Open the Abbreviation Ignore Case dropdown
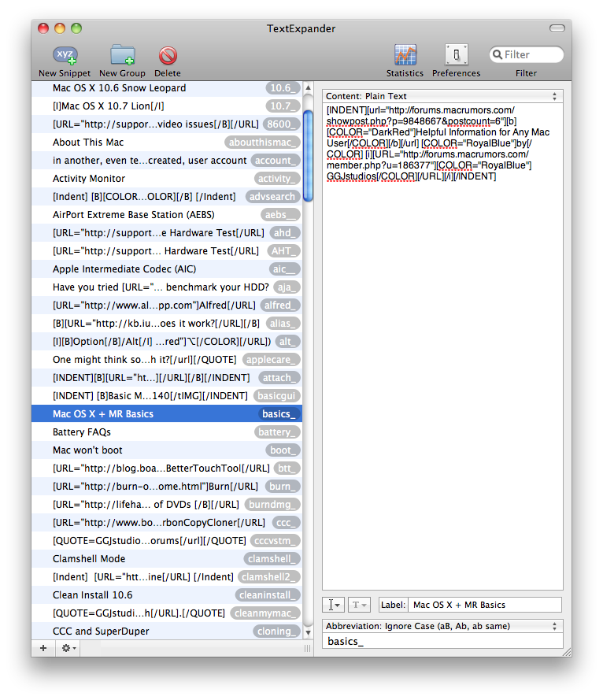This screenshot has height=700, width=603. point(442,626)
